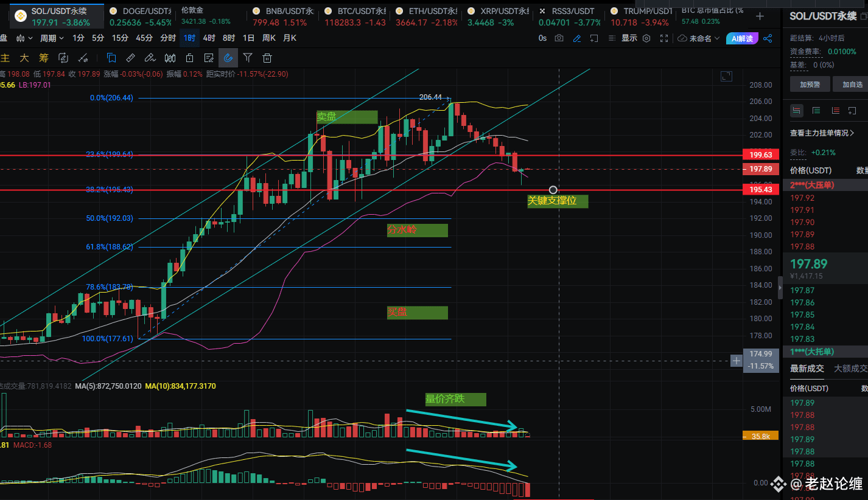This screenshot has width=868, height=500.
Task: Toggle the 筹 chip distribution indicator
Action: 43,58
